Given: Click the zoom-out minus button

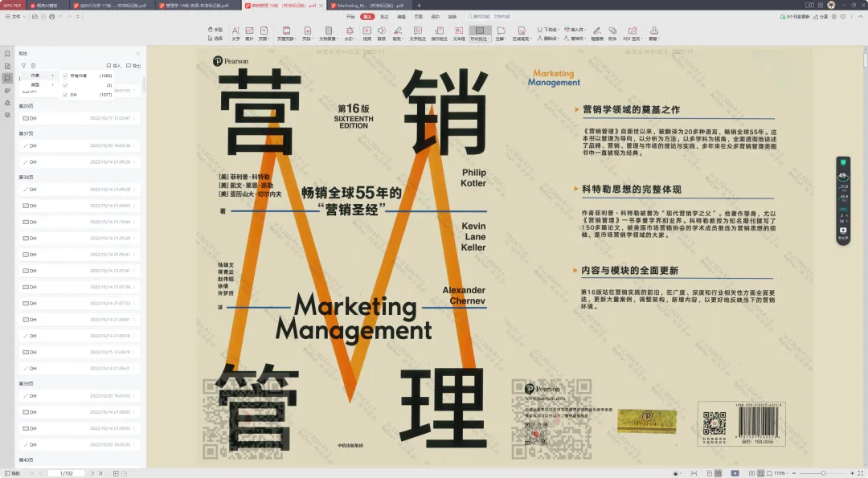Looking at the screenshot, I should 794,473.
